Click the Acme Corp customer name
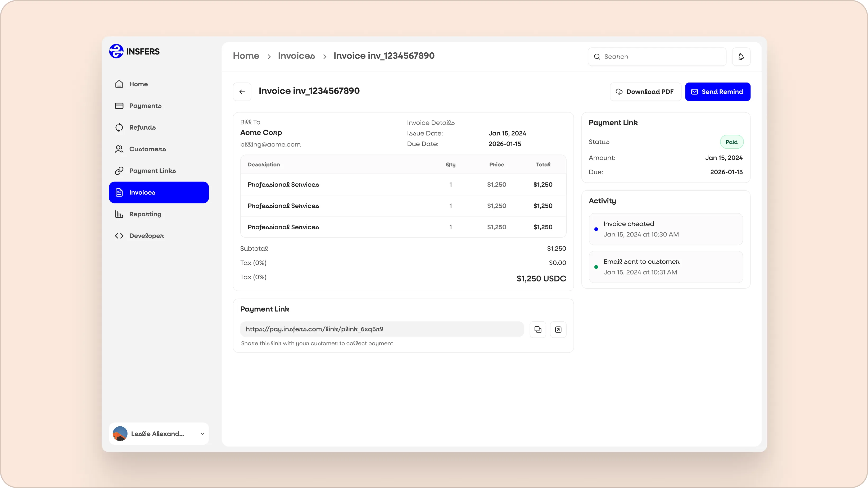Screen dimensions: 868x488 pos(261,132)
